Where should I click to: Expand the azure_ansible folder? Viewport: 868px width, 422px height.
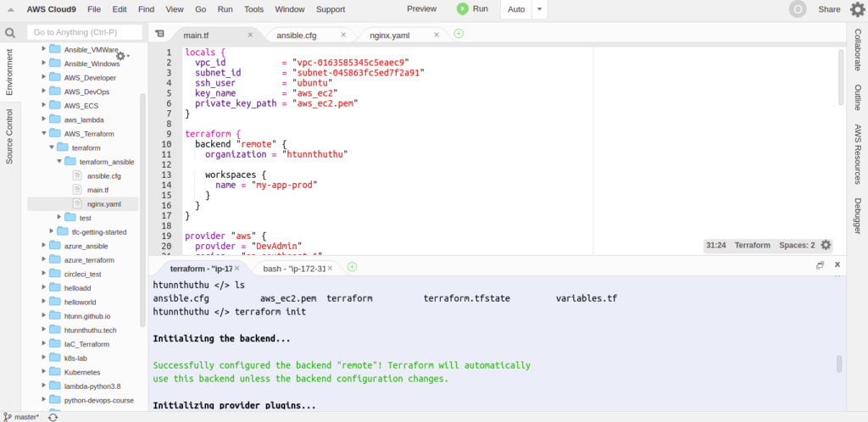point(44,246)
